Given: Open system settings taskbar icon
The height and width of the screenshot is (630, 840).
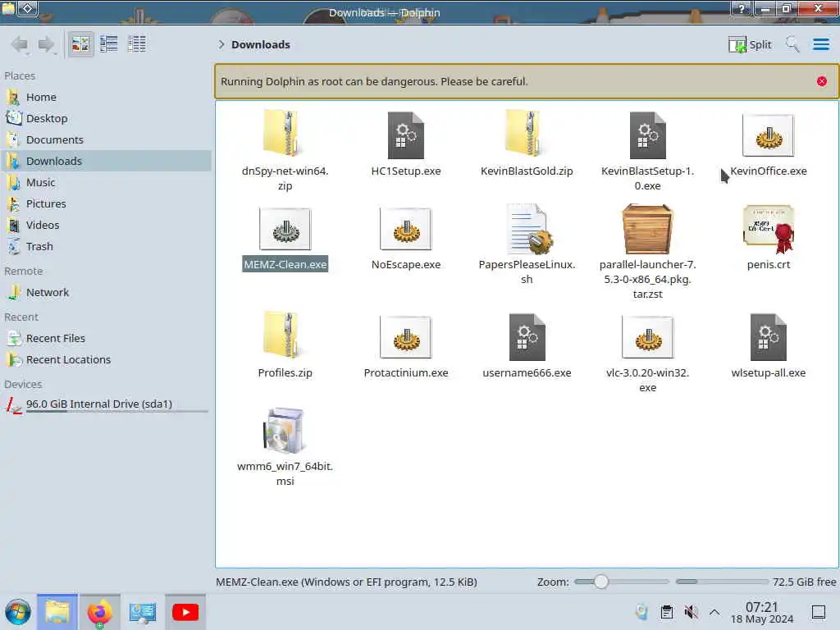Looking at the screenshot, I should pyautogui.click(x=143, y=612).
